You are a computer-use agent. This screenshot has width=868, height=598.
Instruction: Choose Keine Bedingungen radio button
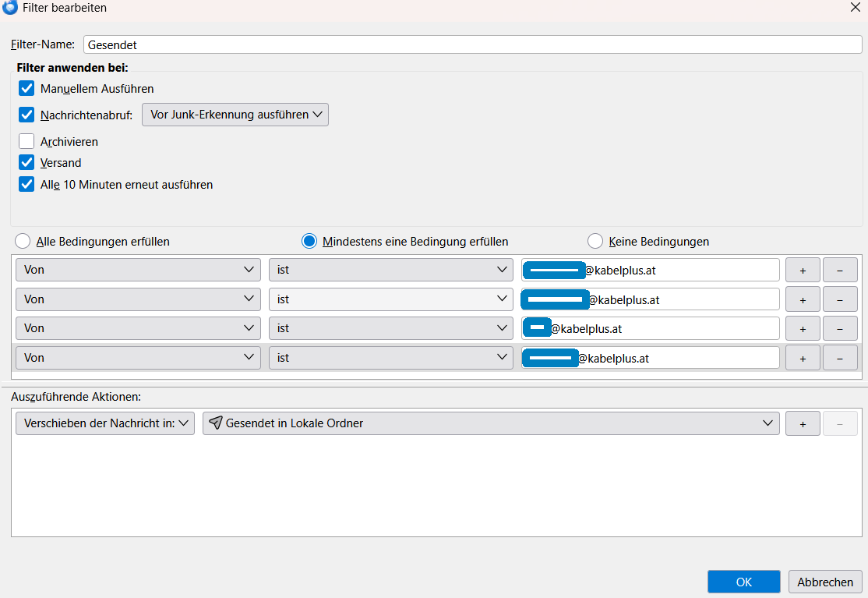pyautogui.click(x=595, y=241)
